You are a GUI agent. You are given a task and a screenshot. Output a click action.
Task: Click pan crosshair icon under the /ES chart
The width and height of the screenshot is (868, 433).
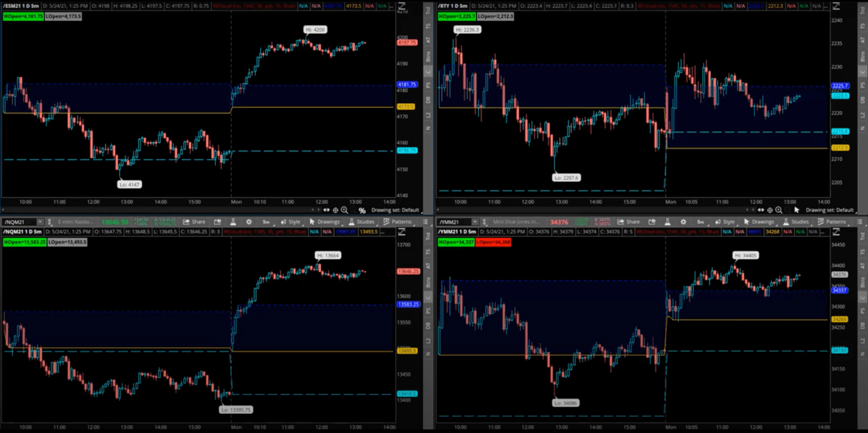click(335, 210)
